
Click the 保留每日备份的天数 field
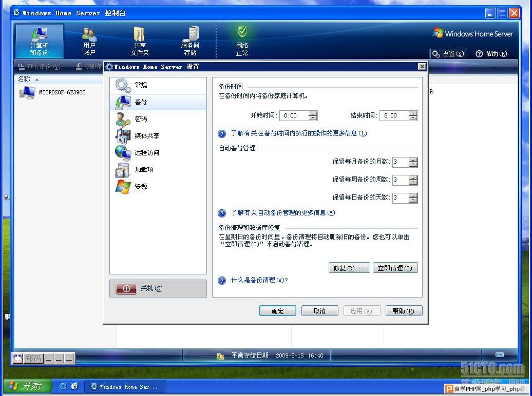(401, 197)
